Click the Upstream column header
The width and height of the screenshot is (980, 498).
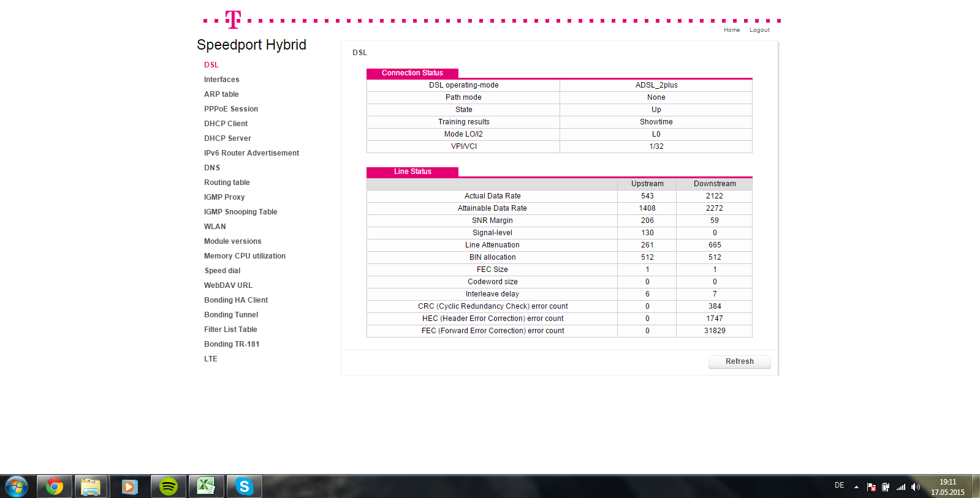pos(647,184)
